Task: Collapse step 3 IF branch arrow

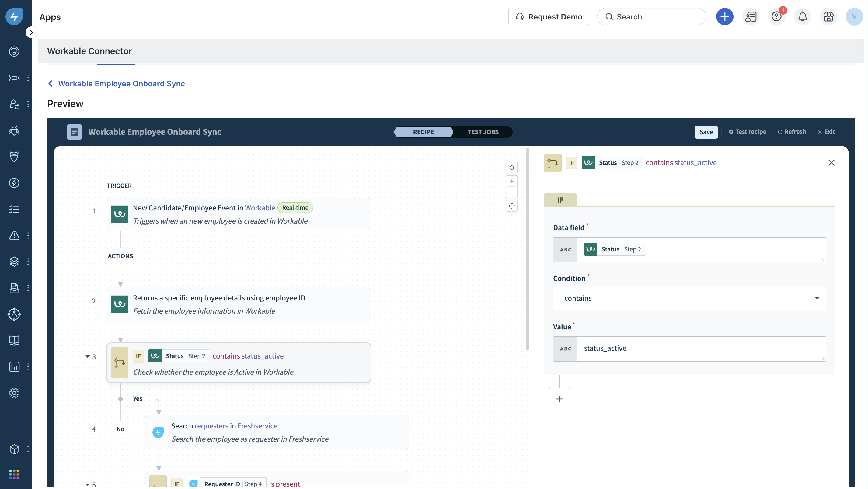Action: (x=88, y=356)
